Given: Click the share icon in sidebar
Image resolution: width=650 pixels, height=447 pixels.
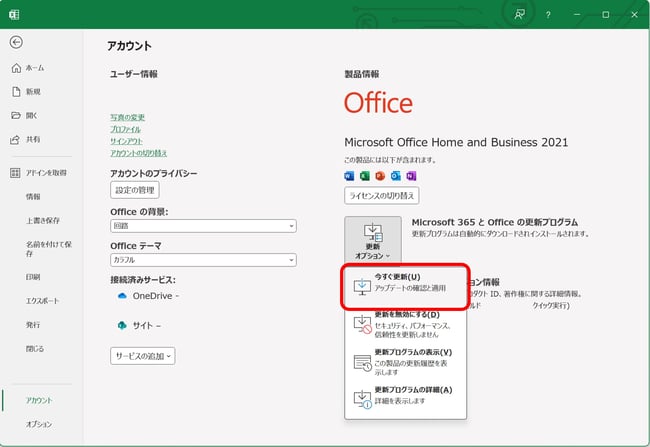Looking at the screenshot, I should click(15, 139).
